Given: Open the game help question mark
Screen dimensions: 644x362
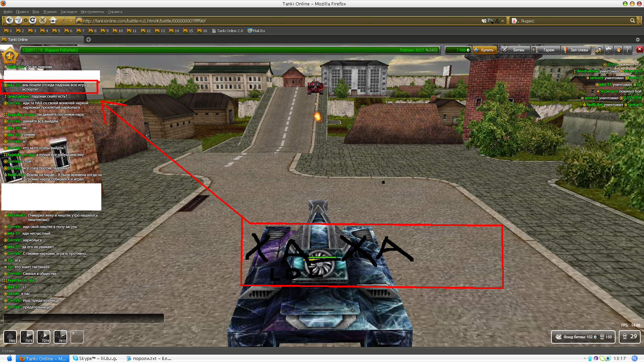Looking at the screenshot, I should click(x=628, y=50).
